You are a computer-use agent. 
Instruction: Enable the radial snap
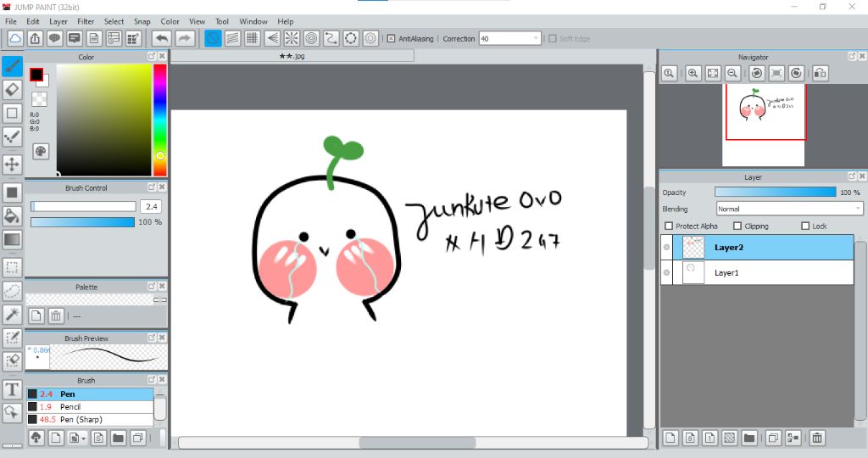[x=292, y=38]
